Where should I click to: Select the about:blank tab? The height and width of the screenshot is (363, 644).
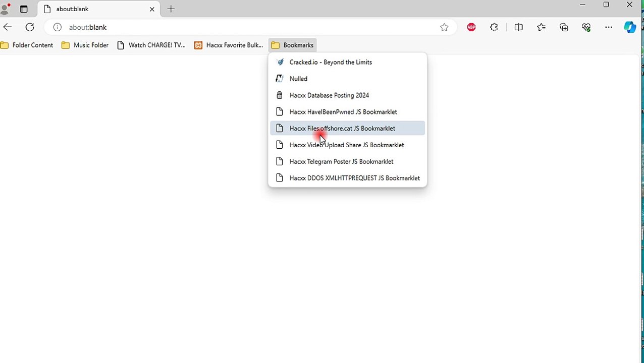click(x=99, y=9)
